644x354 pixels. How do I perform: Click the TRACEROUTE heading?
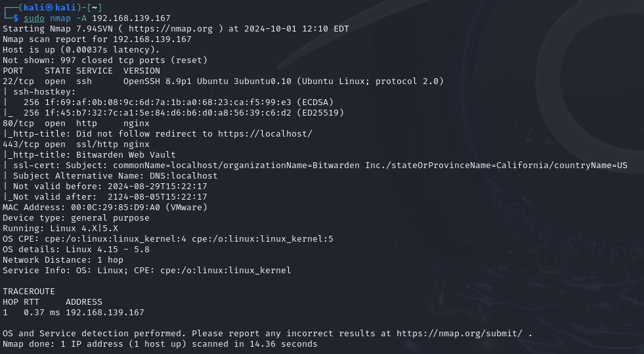coord(29,292)
